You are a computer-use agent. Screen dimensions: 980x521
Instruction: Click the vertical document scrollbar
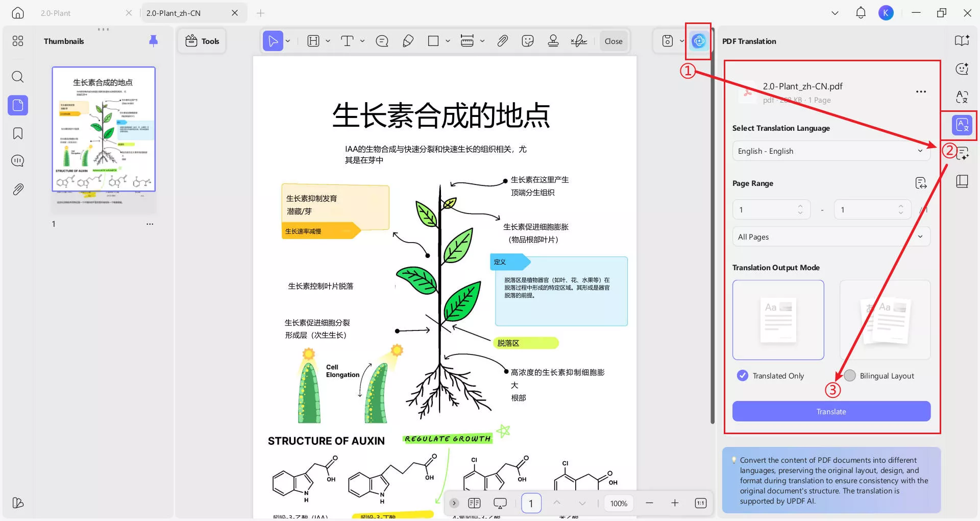pos(712,240)
